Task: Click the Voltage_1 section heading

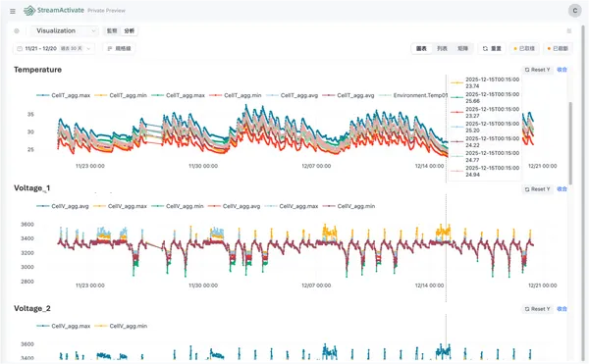Action: coord(32,188)
